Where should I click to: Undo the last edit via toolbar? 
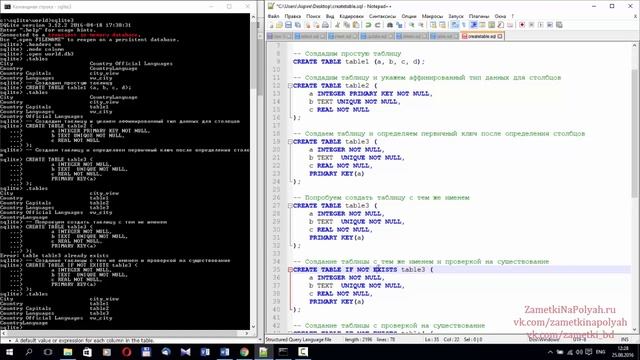368,25
